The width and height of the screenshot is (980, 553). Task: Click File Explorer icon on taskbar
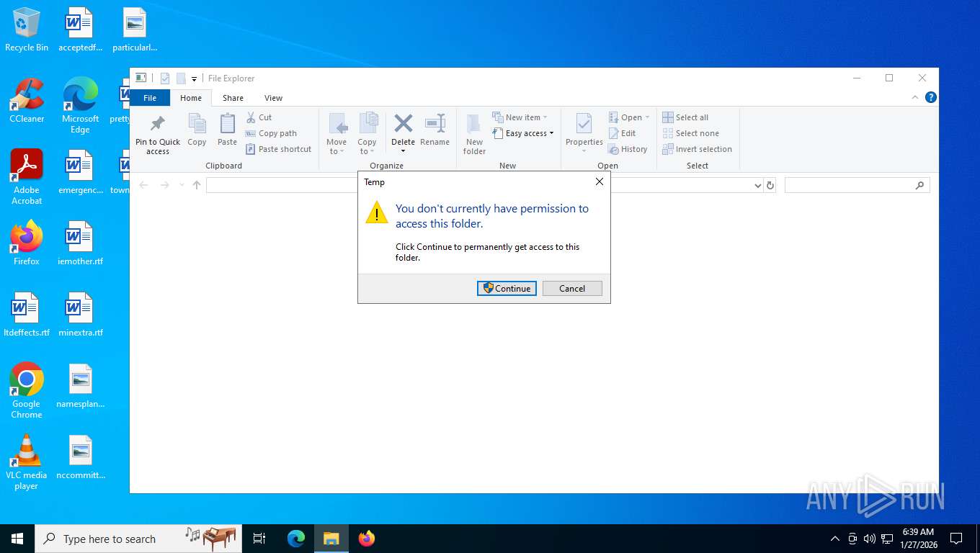coord(331,539)
